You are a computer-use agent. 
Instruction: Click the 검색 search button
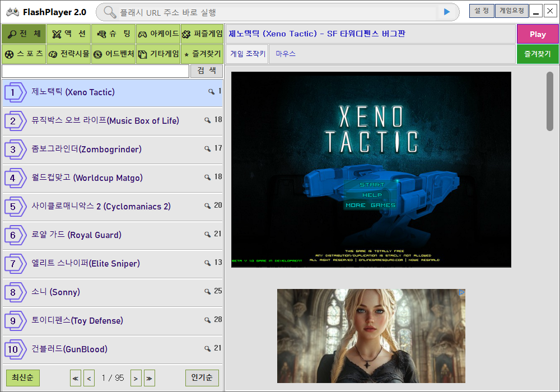pyautogui.click(x=207, y=71)
